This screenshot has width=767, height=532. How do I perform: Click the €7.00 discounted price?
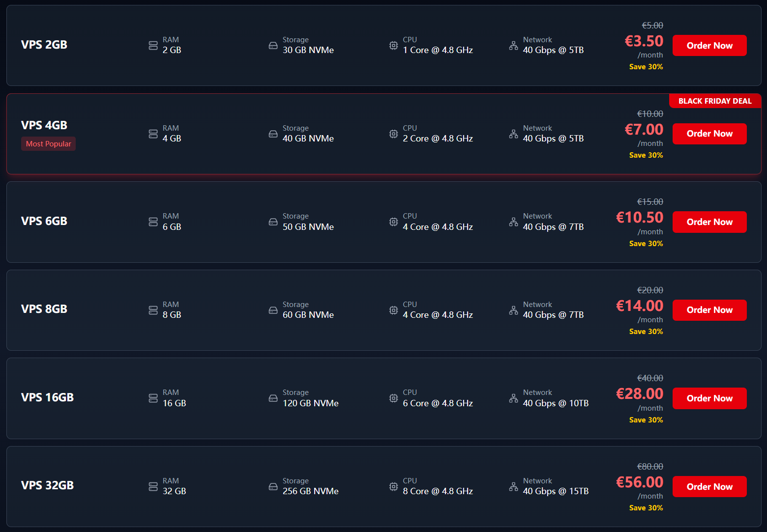coord(644,129)
